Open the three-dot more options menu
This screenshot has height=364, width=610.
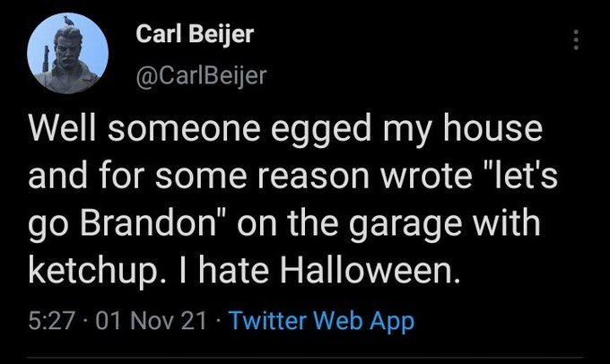[578, 40]
